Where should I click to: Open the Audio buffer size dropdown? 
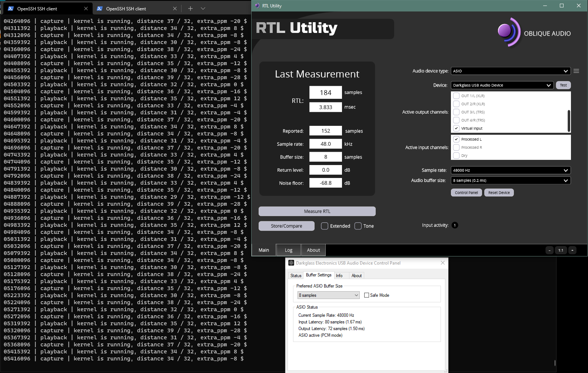[x=511, y=181]
